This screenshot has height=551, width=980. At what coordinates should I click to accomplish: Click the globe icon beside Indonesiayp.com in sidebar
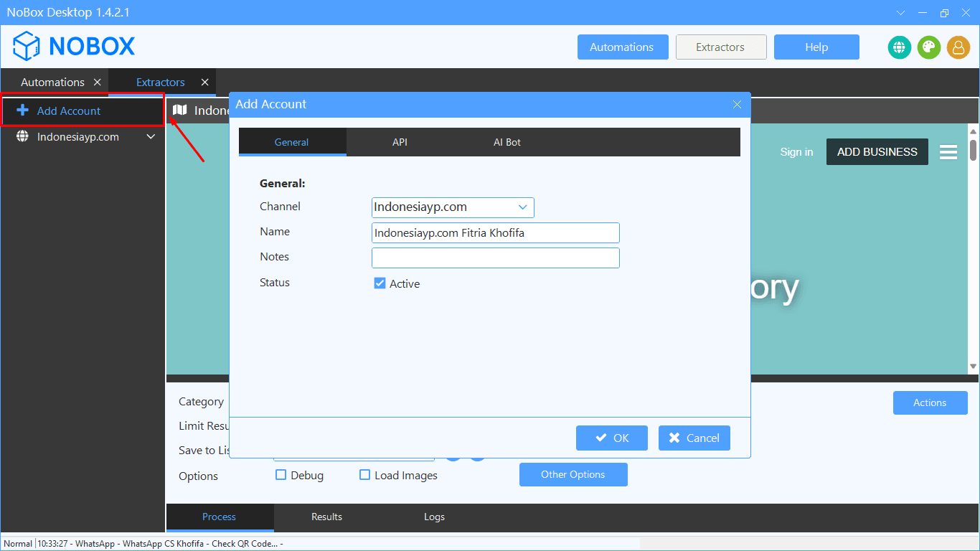[x=22, y=136]
